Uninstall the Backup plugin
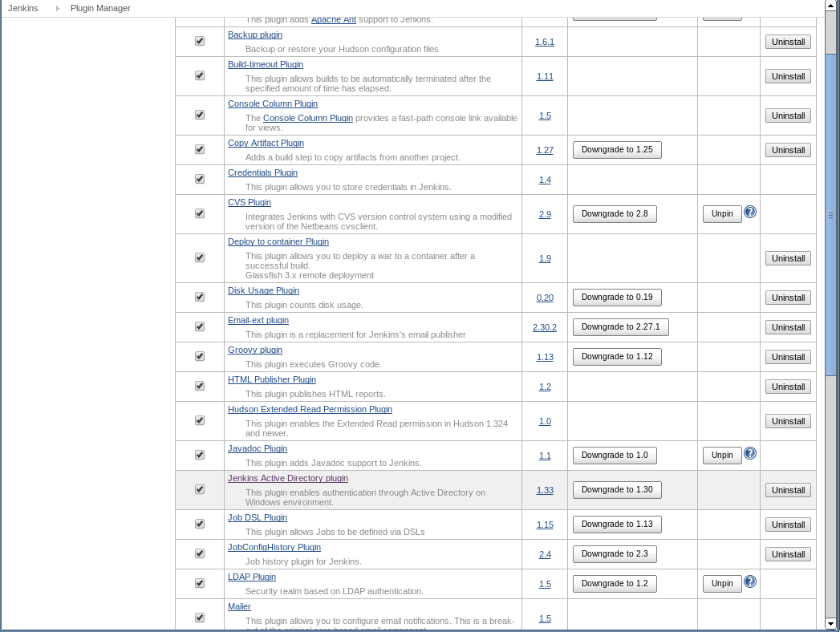This screenshot has width=840, height=632. tap(788, 42)
